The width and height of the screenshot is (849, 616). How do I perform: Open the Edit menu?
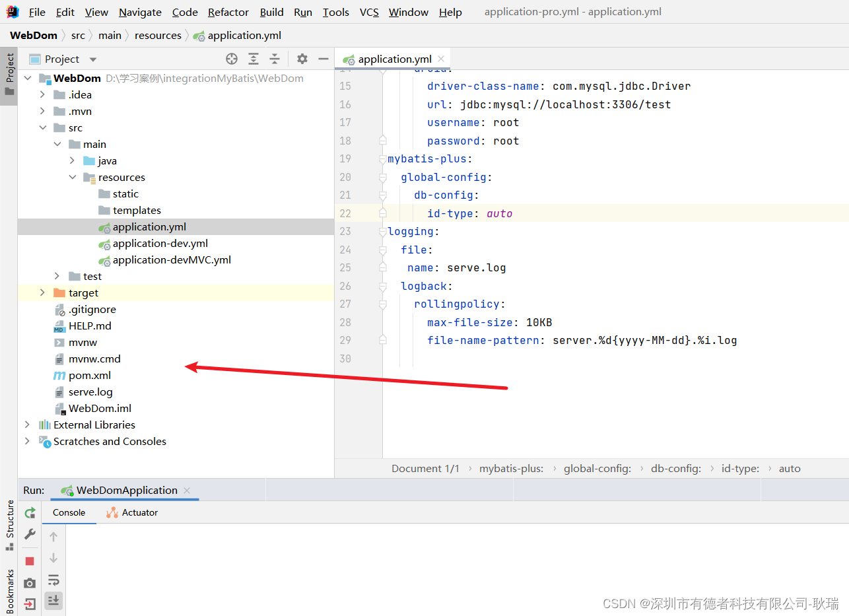point(65,12)
